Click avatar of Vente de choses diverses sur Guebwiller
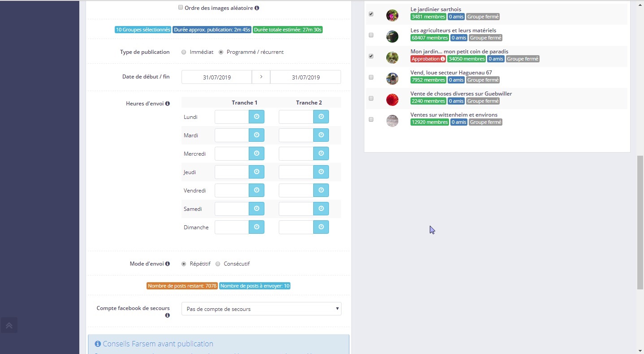Viewport: 644px width, 354px height. pos(392,100)
